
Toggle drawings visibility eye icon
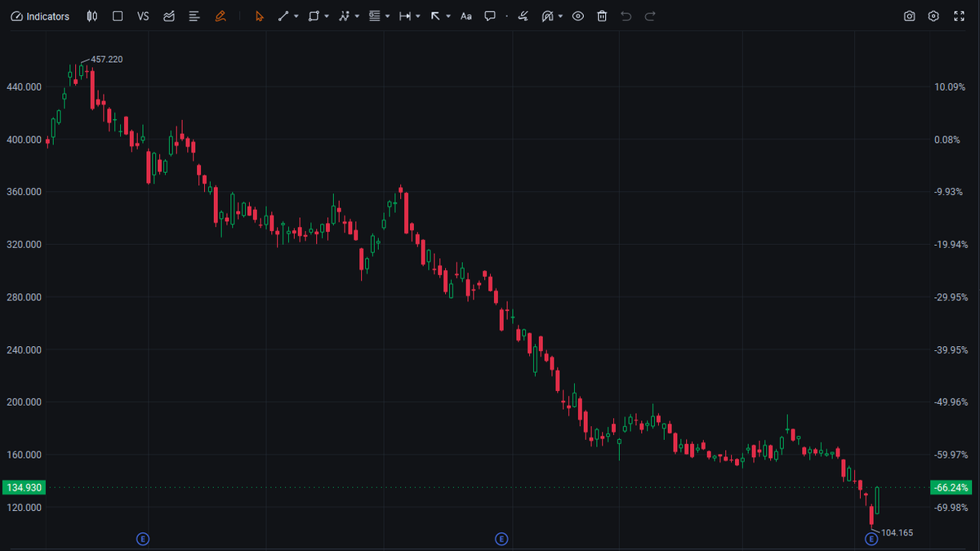(578, 16)
